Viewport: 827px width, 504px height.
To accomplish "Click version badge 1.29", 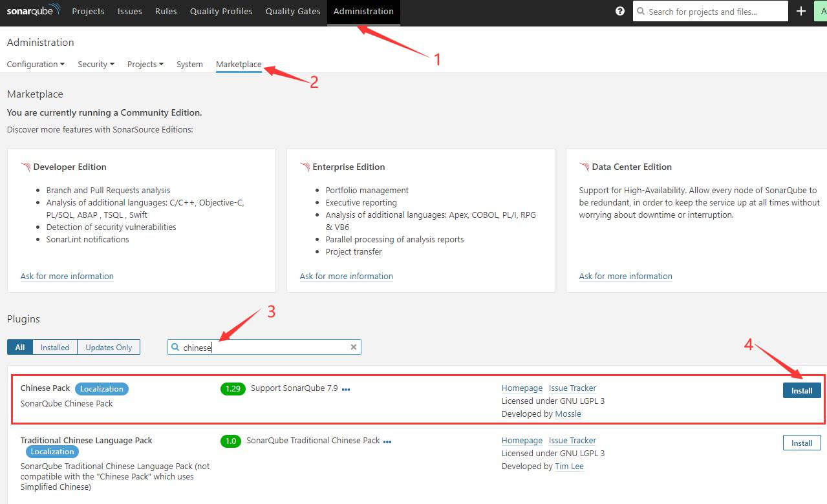I will [x=233, y=388].
